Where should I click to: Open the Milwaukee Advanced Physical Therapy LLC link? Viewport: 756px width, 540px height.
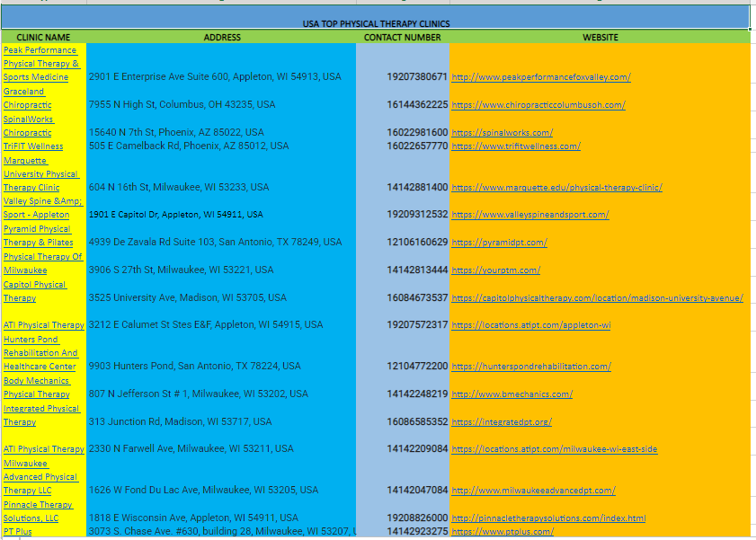[x=40, y=477]
